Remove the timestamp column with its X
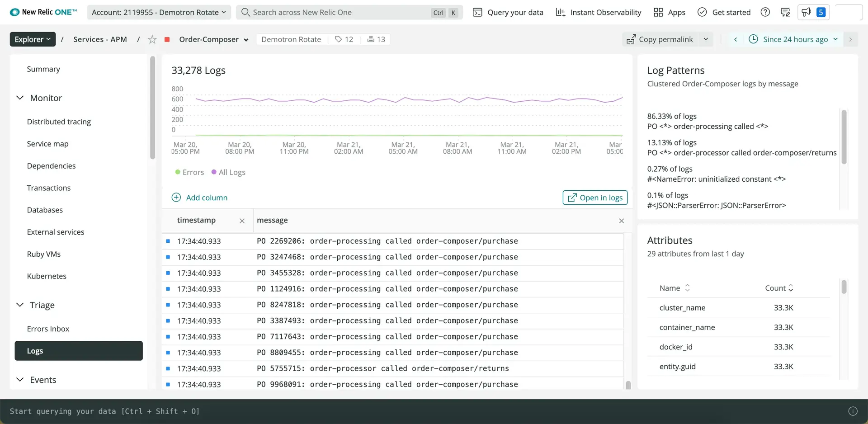868x424 pixels. pyautogui.click(x=242, y=221)
